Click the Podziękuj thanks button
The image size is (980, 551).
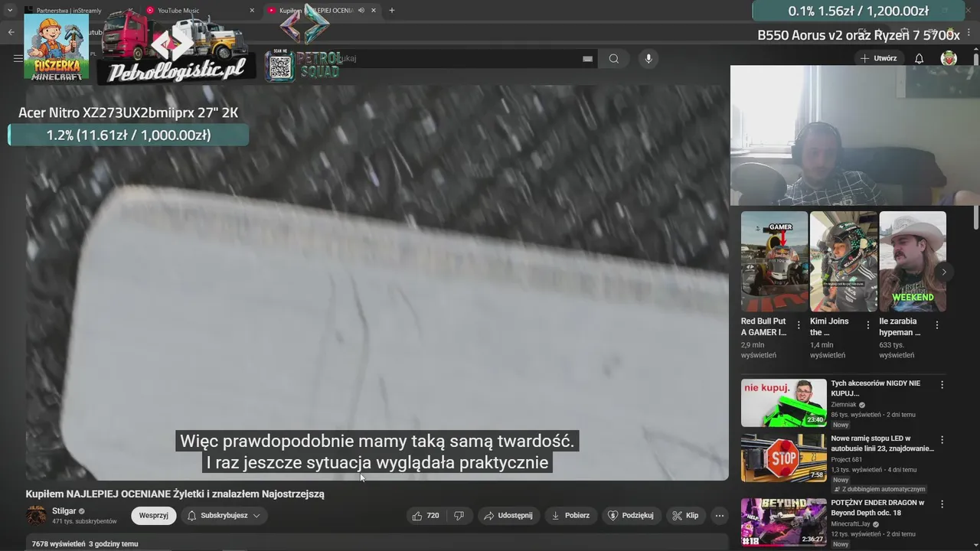pyautogui.click(x=631, y=516)
